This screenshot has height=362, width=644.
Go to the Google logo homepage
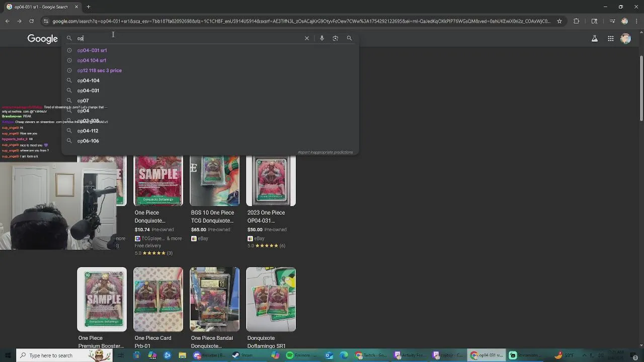[x=43, y=39]
